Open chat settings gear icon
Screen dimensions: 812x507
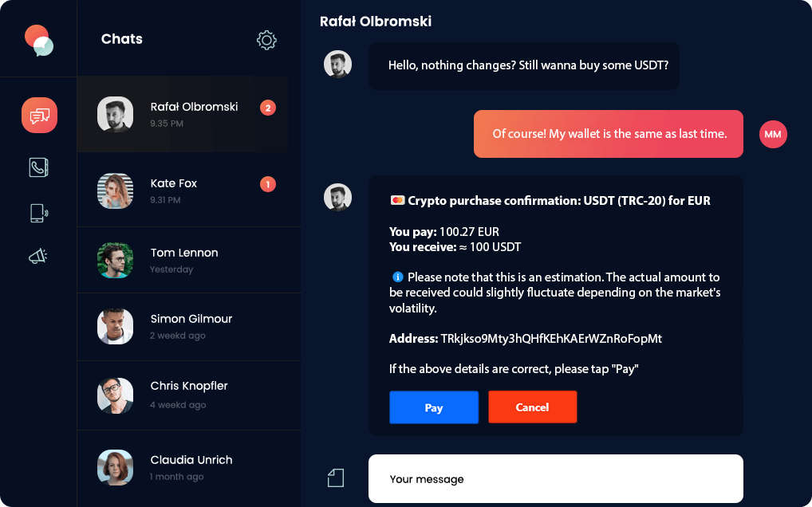click(x=266, y=40)
